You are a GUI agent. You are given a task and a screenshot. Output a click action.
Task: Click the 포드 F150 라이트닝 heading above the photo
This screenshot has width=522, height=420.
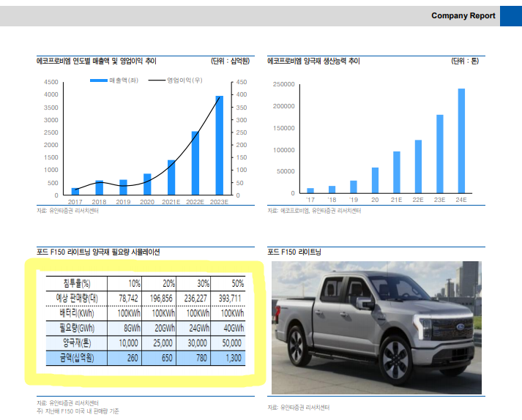coord(294,252)
